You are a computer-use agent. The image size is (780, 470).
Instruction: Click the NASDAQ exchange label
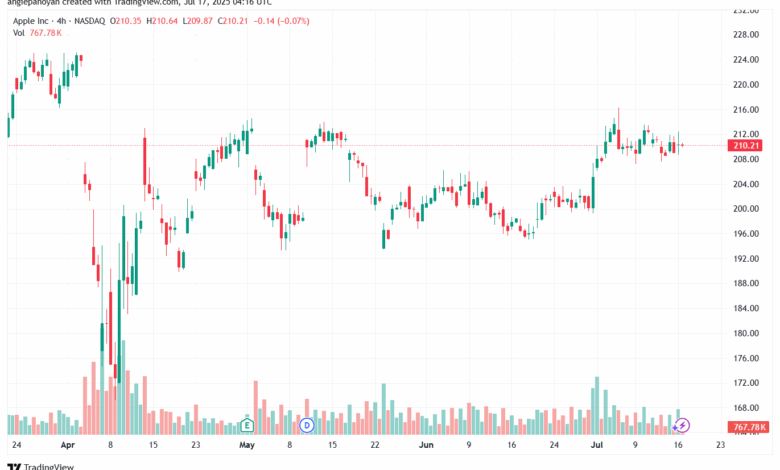90,21
